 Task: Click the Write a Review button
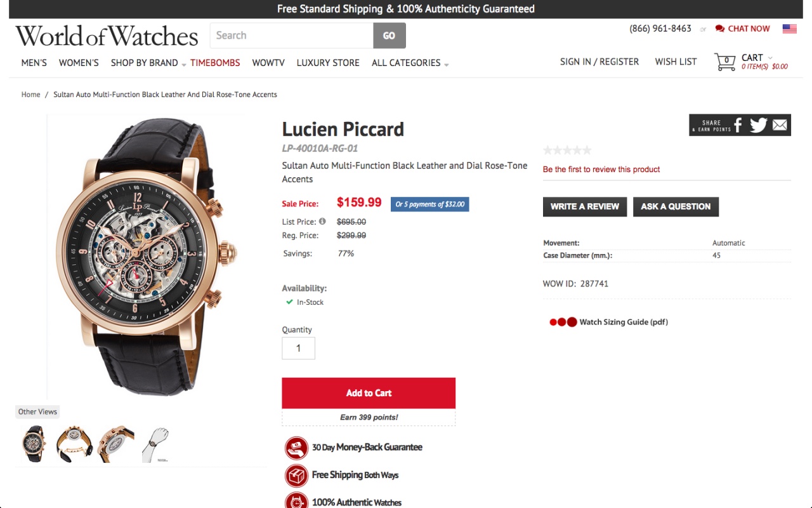click(x=585, y=206)
